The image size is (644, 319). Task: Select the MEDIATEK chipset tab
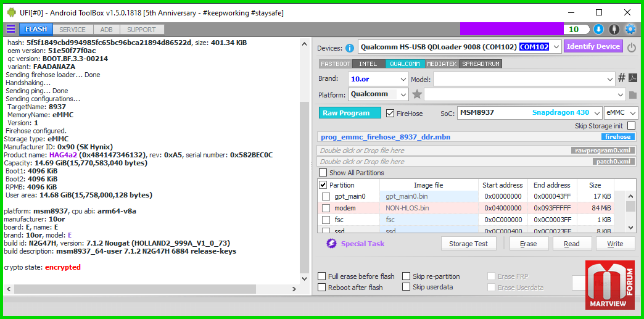(x=442, y=64)
